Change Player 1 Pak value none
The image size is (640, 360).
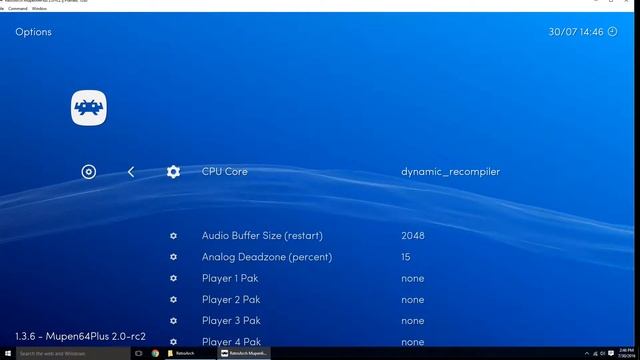pyautogui.click(x=413, y=279)
